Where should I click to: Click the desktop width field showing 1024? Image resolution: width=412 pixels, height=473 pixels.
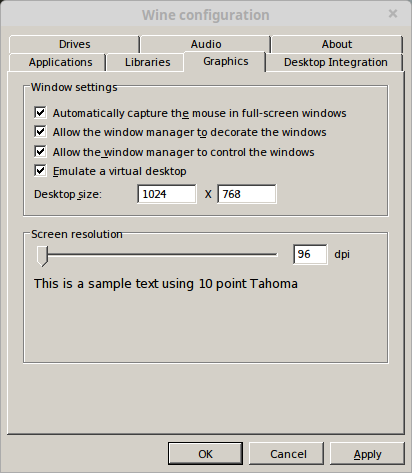[167, 194]
